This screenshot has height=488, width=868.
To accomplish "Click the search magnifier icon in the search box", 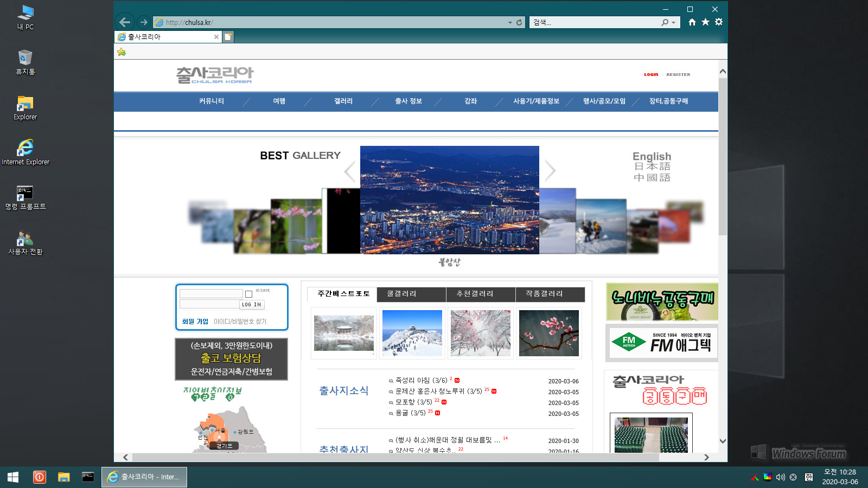I will click(665, 22).
